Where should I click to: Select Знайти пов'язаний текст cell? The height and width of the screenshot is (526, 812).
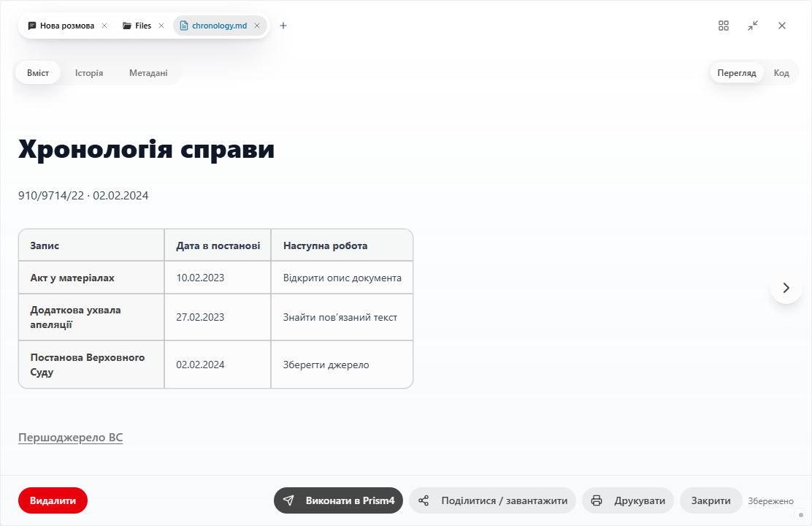point(342,317)
